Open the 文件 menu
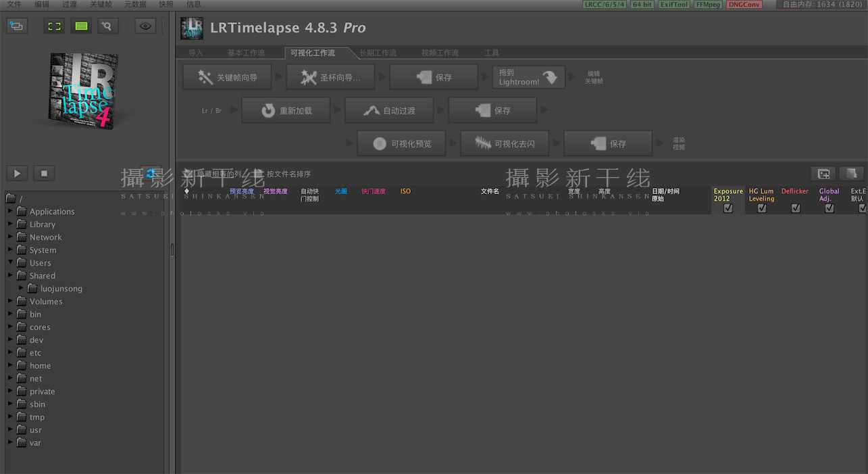 [14, 4]
